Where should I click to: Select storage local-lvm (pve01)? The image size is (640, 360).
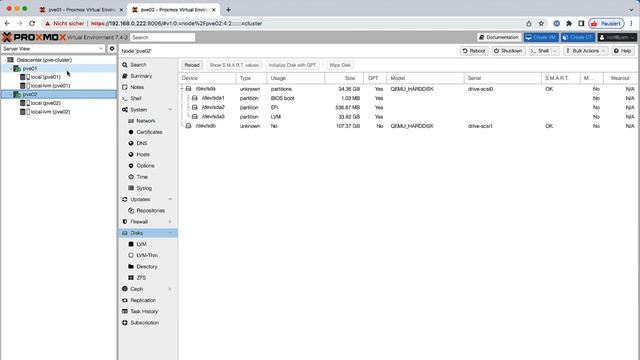51,86
